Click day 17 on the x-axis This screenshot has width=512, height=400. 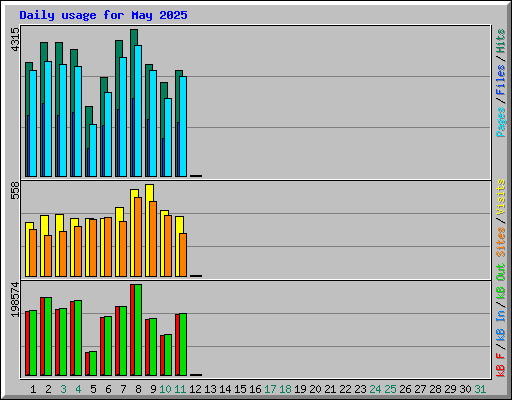click(x=270, y=389)
